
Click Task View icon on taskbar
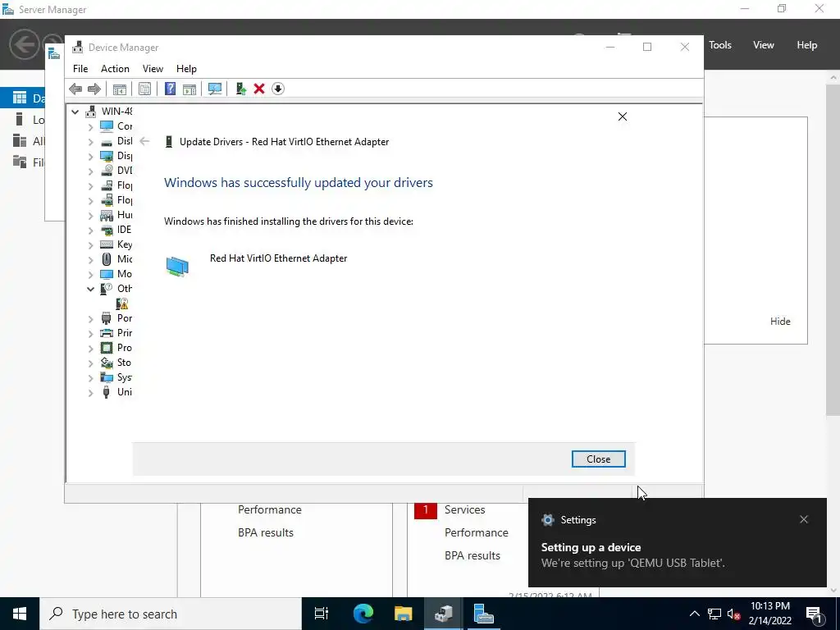(x=322, y=614)
